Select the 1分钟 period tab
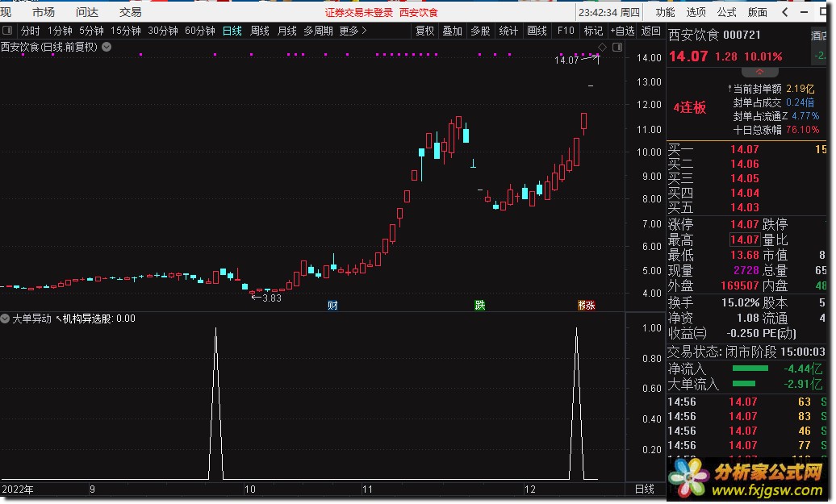This screenshot has width=836, height=504. click(x=60, y=31)
